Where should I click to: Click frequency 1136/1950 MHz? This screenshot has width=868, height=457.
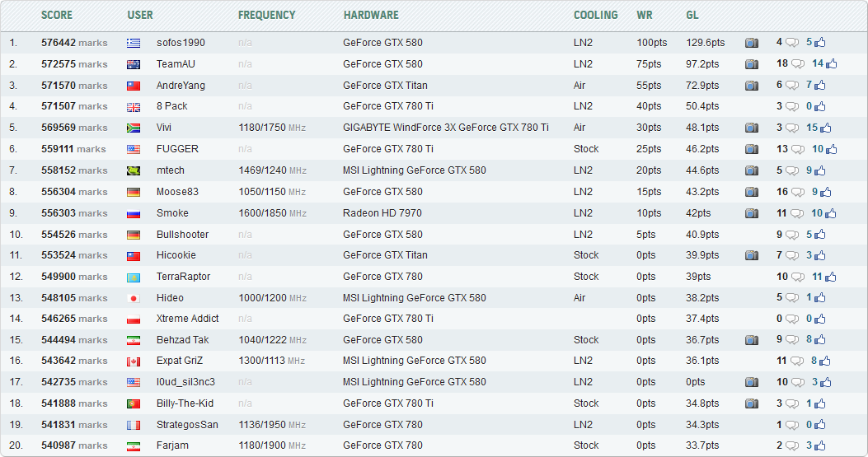tap(272, 425)
